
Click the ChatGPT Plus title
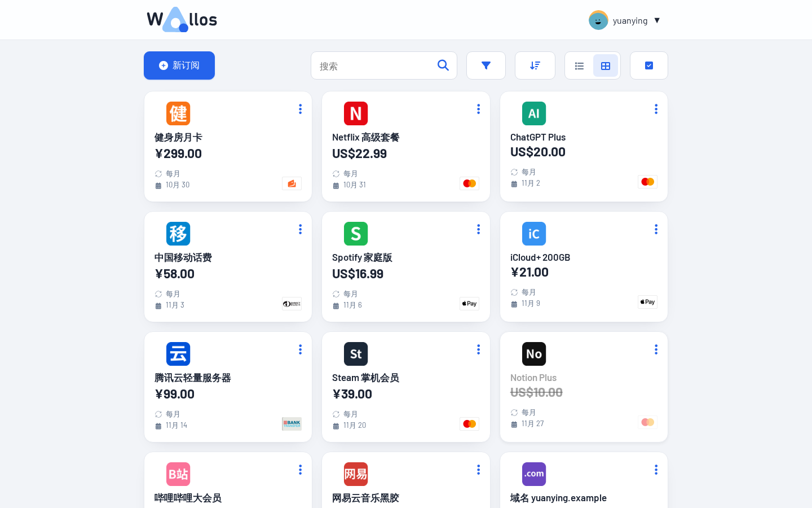[538, 137]
